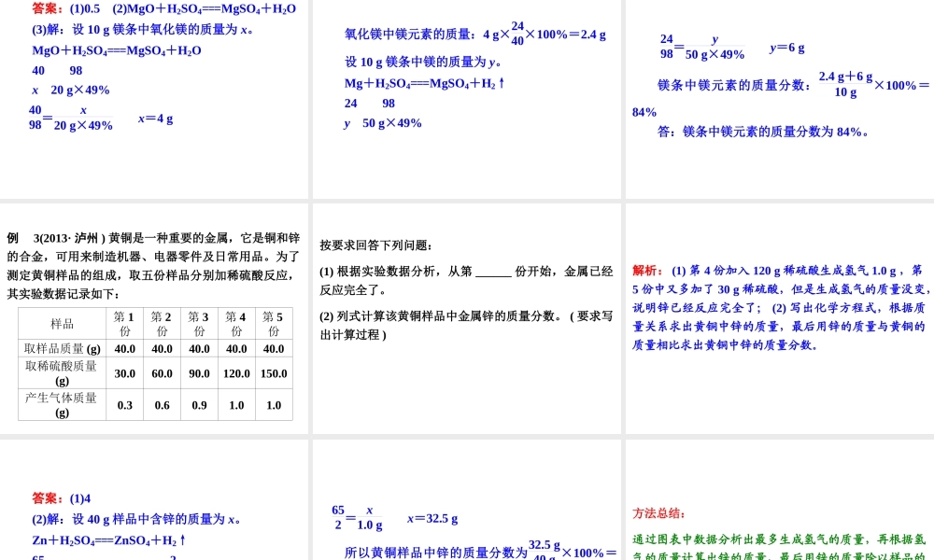Click the gas mass cell 0.6

tap(162, 405)
